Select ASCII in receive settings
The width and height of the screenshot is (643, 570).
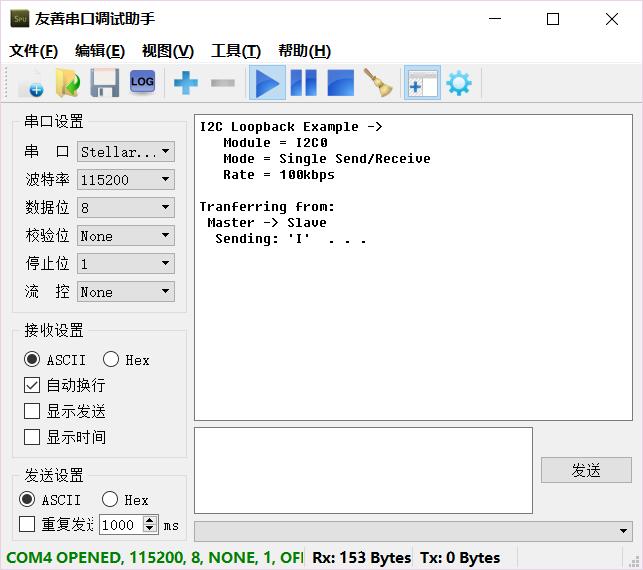click(x=55, y=360)
